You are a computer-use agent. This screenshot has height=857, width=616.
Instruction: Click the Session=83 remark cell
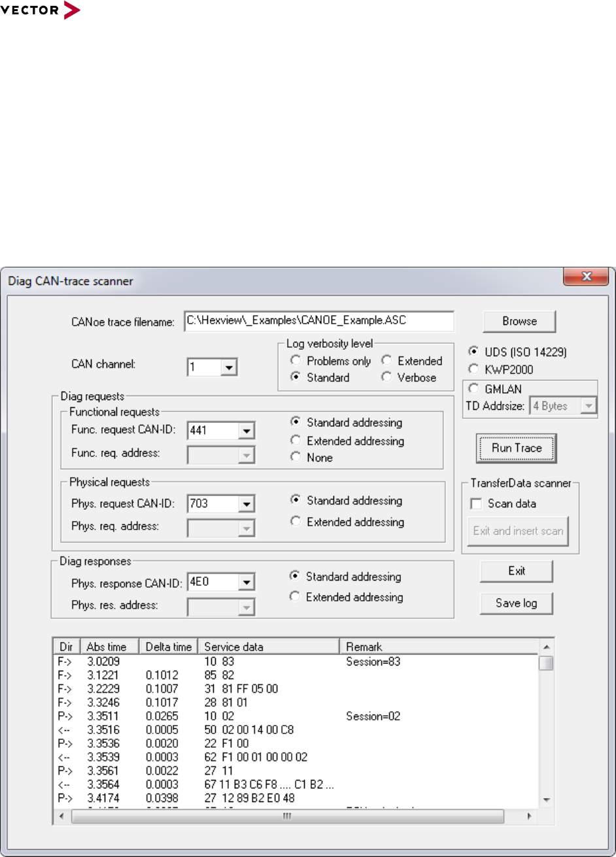(x=373, y=662)
